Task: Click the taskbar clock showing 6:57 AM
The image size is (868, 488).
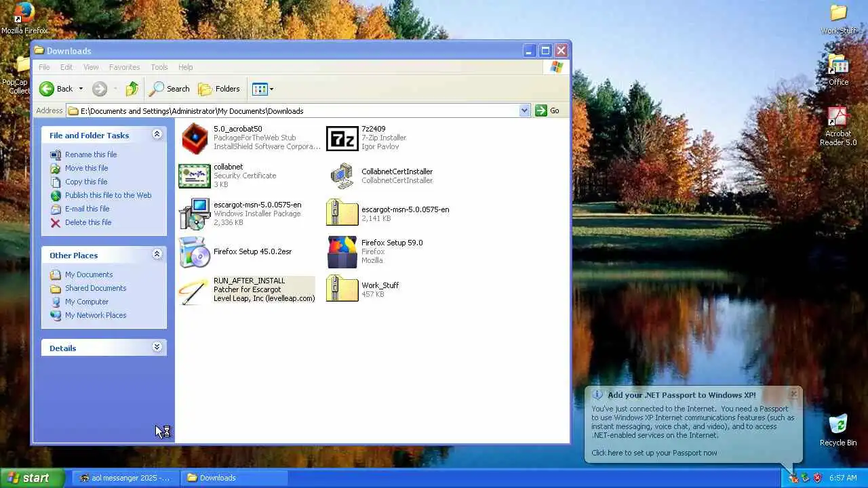Action: (x=843, y=478)
